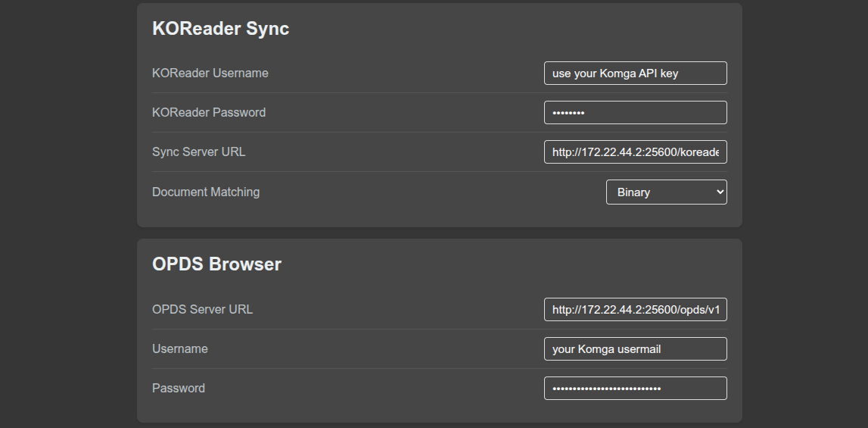Click the "Document Matching" label
Viewport: 868px width, 428px height.
pyautogui.click(x=206, y=192)
